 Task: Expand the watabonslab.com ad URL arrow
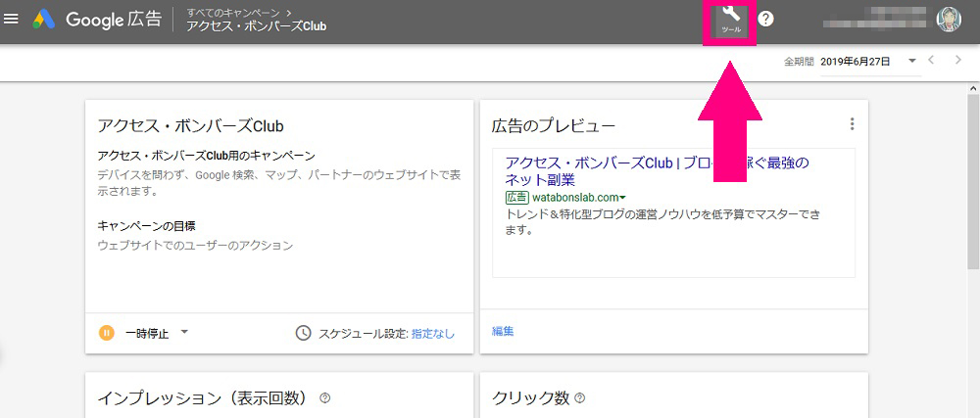tap(622, 198)
